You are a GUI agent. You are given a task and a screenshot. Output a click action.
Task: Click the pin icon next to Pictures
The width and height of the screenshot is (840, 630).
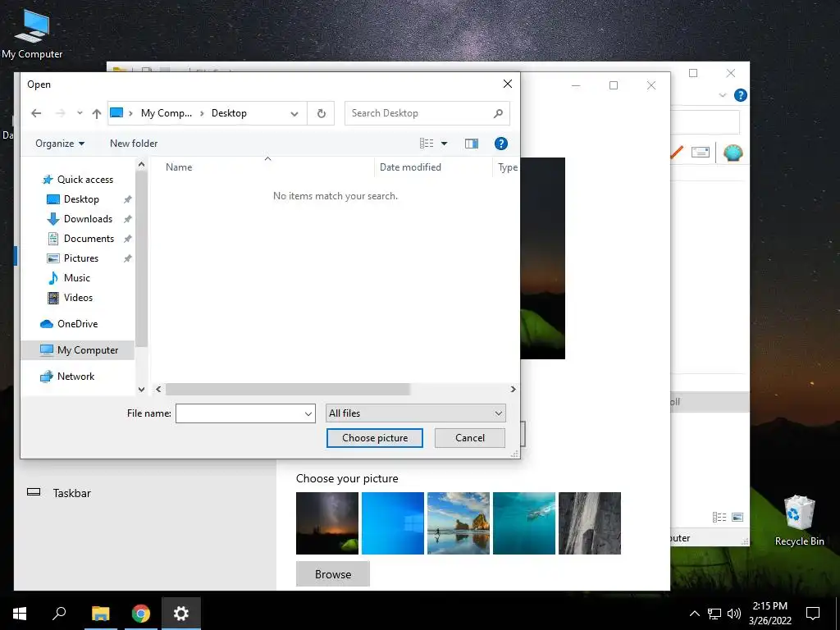tap(127, 258)
